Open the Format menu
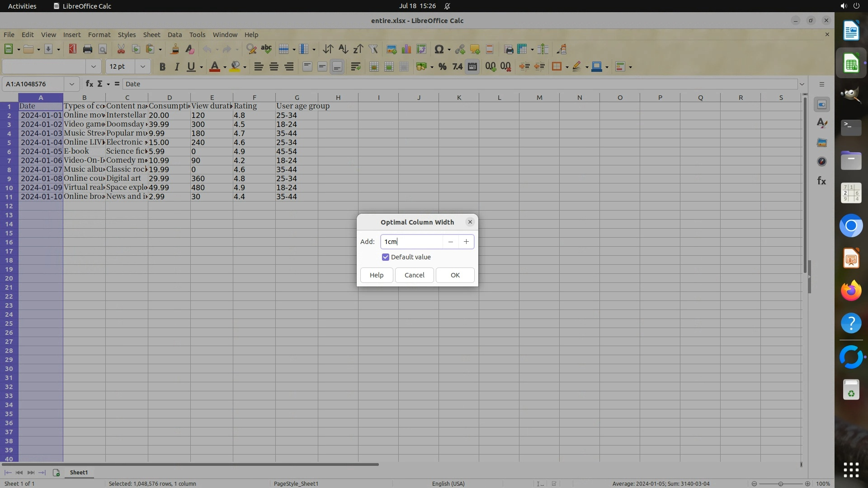This screenshot has height=488, width=868. point(99,35)
